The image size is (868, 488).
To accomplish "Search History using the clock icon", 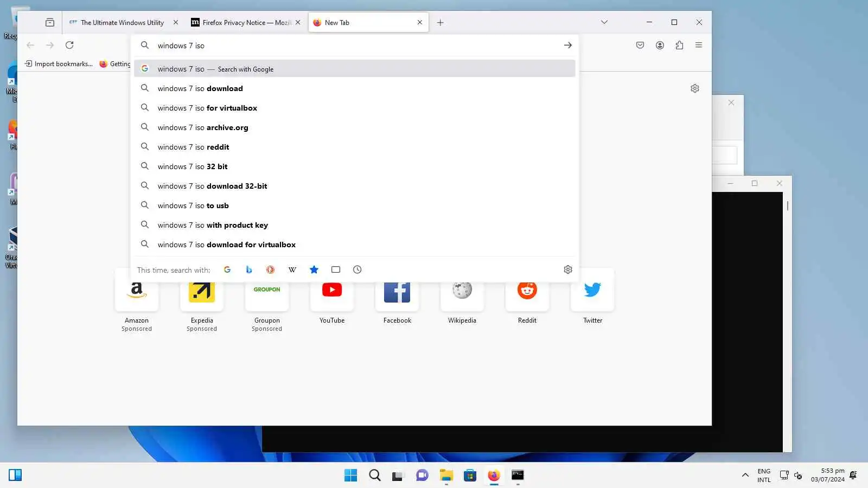I will point(358,269).
